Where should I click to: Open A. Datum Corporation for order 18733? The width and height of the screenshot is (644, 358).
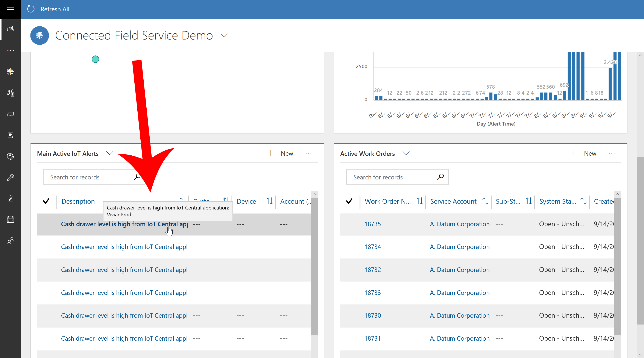[x=460, y=293]
